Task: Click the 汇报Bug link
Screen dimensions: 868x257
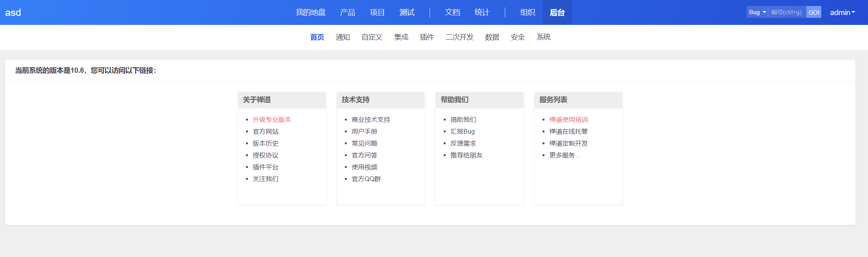Action: click(x=463, y=131)
